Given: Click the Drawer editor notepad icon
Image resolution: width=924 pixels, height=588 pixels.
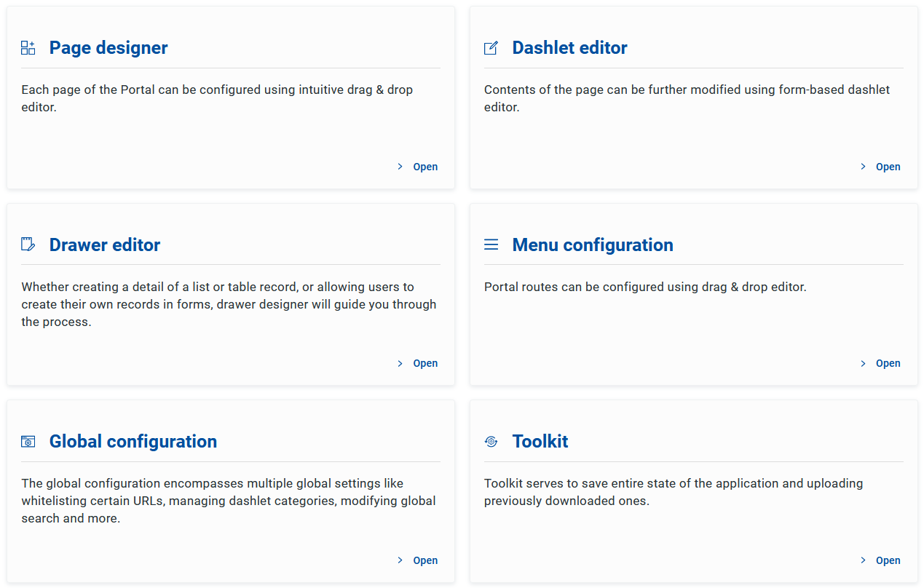Looking at the screenshot, I should pos(28,245).
